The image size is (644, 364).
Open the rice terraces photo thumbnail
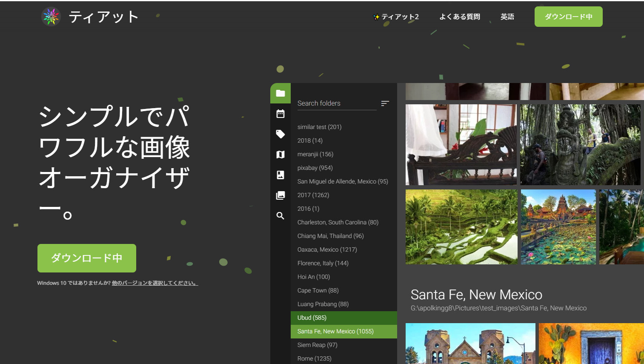[461, 227]
